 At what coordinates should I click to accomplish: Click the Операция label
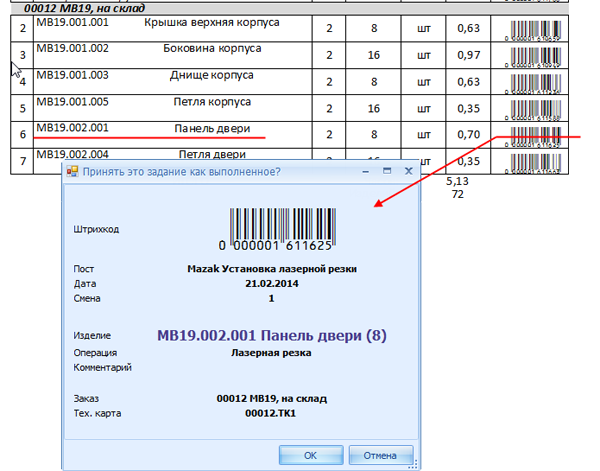pos(95,353)
